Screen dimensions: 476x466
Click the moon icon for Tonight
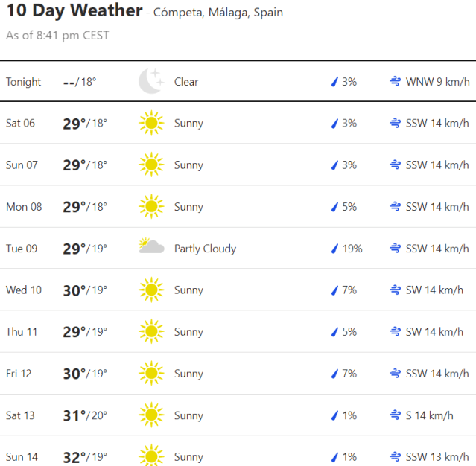tap(151, 81)
